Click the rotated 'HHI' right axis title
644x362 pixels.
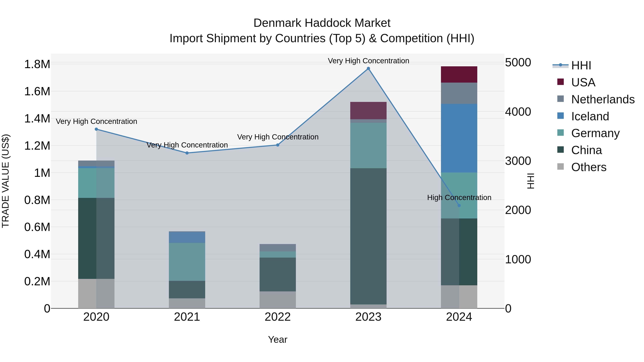click(x=531, y=181)
